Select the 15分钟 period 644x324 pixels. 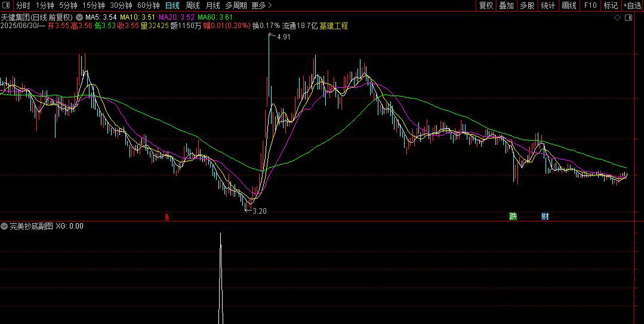pyautogui.click(x=93, y=5)
